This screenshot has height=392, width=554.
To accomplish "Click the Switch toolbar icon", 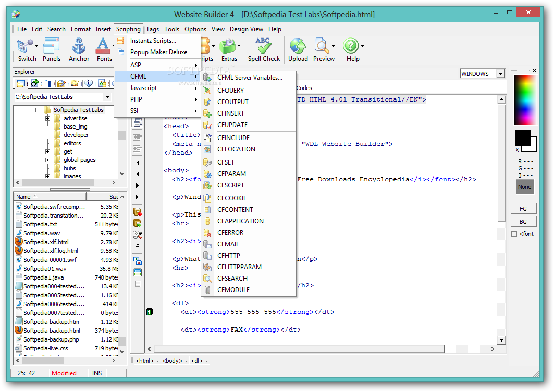I will coord(24,46).
